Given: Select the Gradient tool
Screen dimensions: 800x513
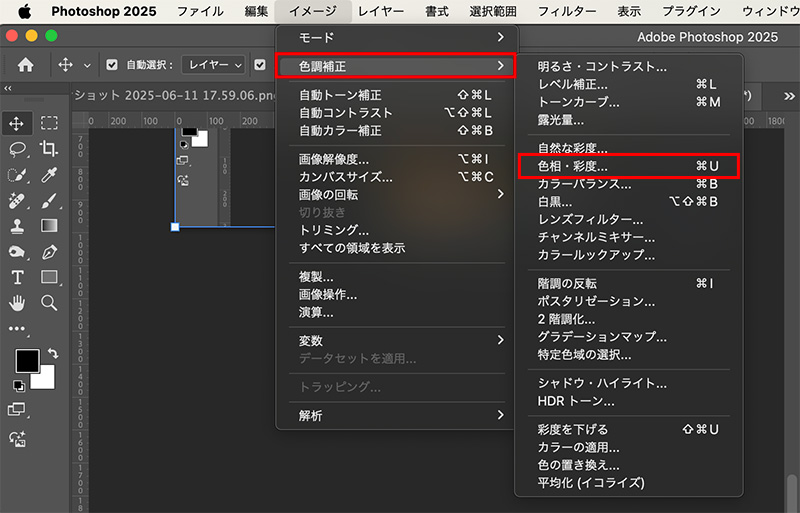Looking at the screenshot, I should tap(49, 226).
